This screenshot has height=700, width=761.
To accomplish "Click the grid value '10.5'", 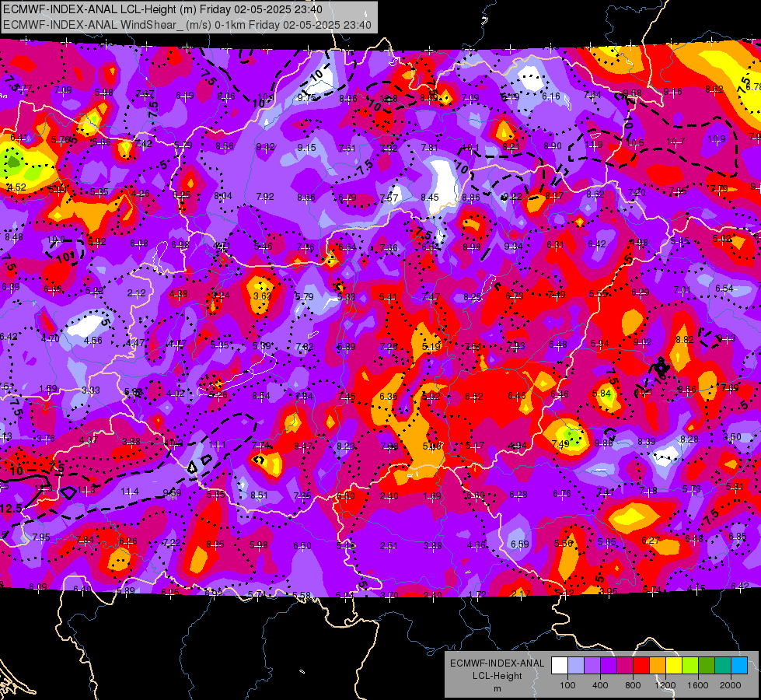I will tap(635, 143).
